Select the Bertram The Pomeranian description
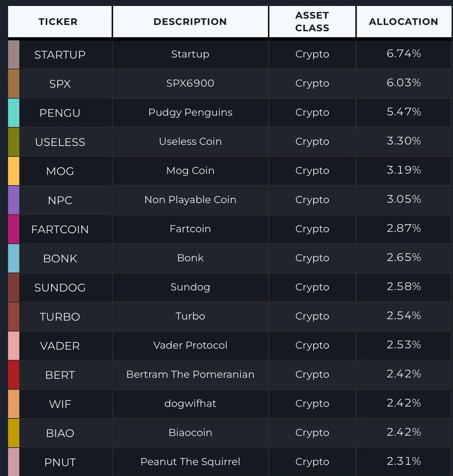This screenshot has width=453, height=476. pyautogui.click(x=190, y=374)
